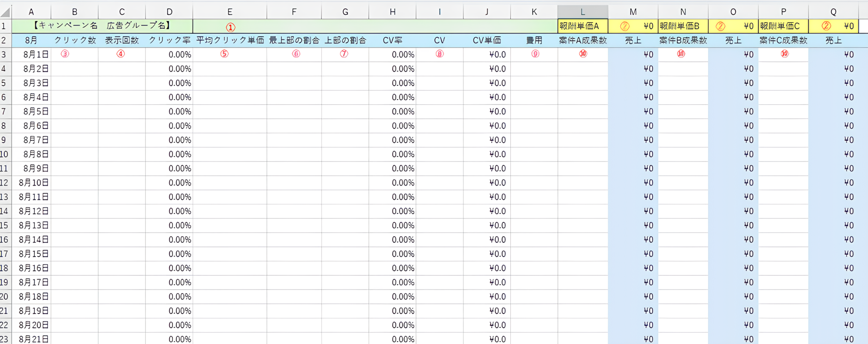
Task: Click the CV単価 header cell
Action: [486, 40]
